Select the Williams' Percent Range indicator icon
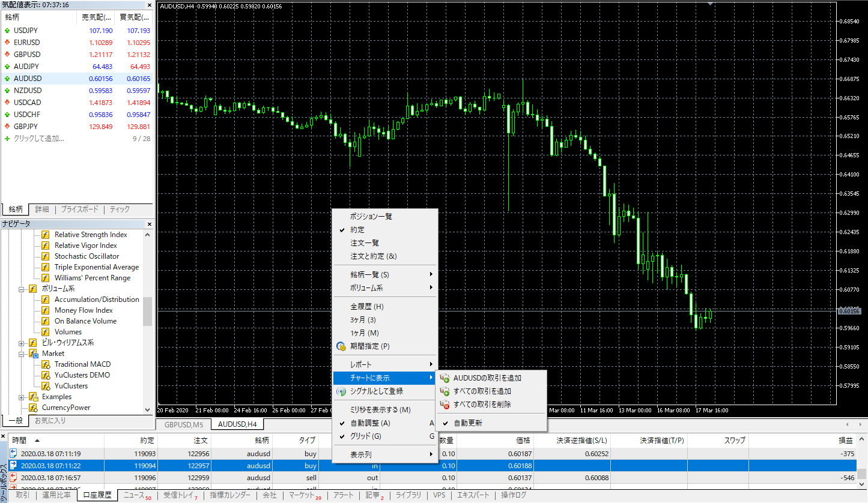 [45, 278]
